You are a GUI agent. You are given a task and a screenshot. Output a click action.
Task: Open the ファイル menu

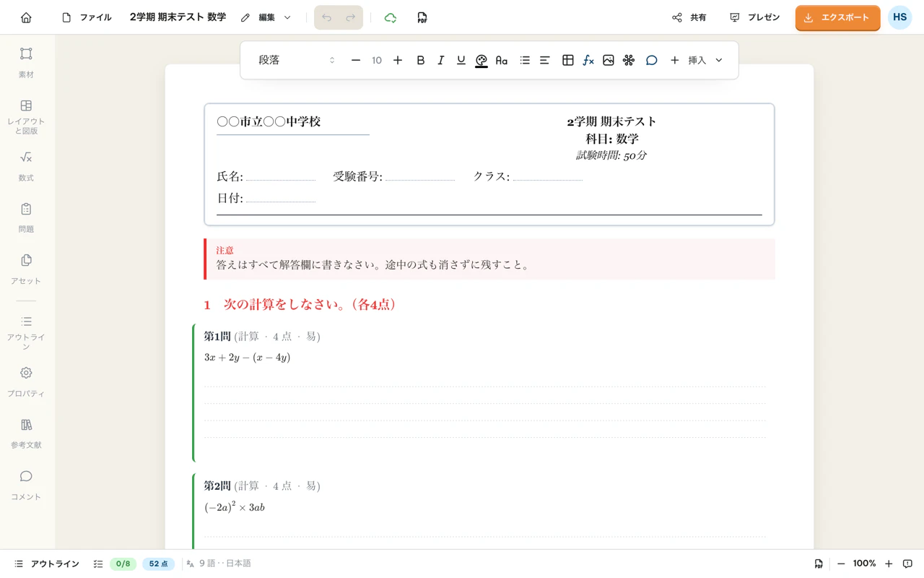tap(87, 17)
